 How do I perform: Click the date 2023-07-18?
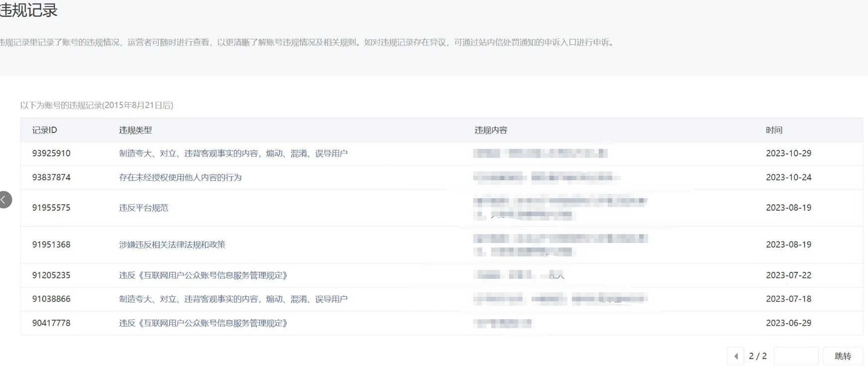789,299
